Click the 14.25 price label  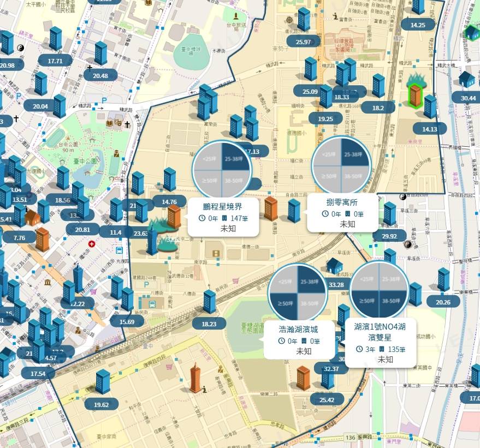click(418, 25)
